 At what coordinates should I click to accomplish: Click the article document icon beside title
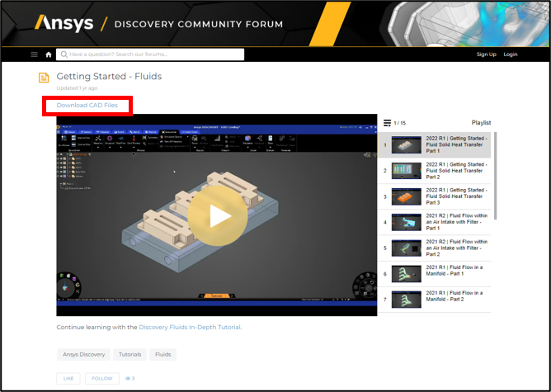coord(44,78)
